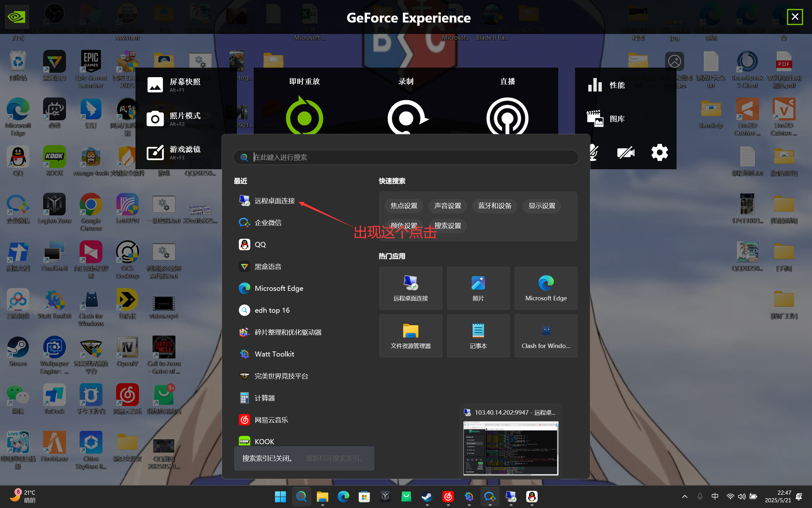Open Steam from taskbar
The image size is (812, 508).
click(427, 497)
